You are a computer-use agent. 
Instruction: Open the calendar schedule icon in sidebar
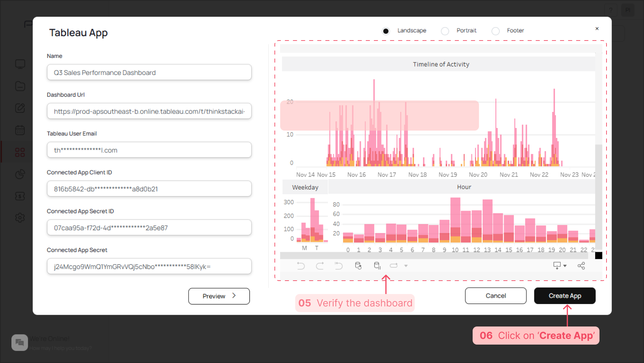[x=20, y=130]
